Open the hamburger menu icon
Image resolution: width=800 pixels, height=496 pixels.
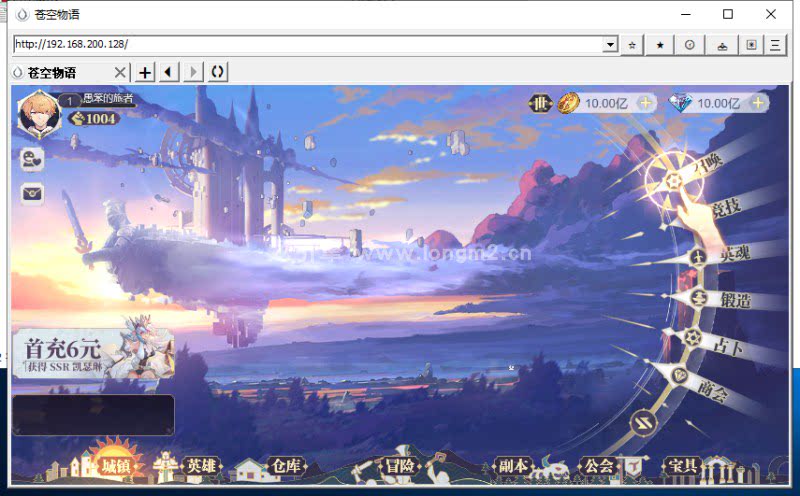775,45
